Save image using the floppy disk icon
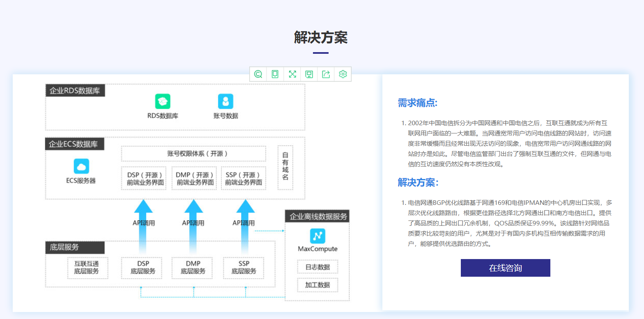 pos(309,74)
